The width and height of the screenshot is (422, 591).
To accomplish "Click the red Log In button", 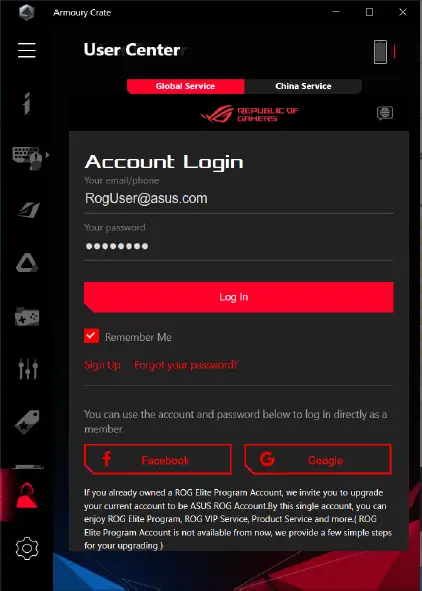I will (x=239, y=297).
